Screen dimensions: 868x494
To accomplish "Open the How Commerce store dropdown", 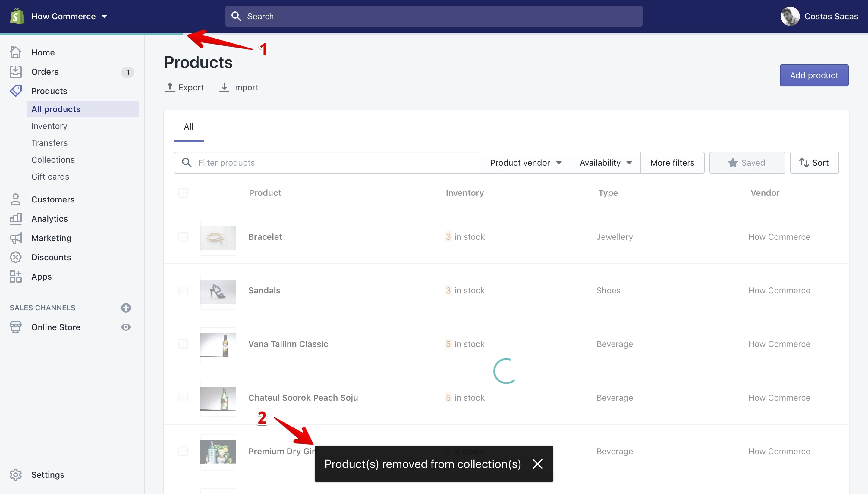I will [69, 16].
